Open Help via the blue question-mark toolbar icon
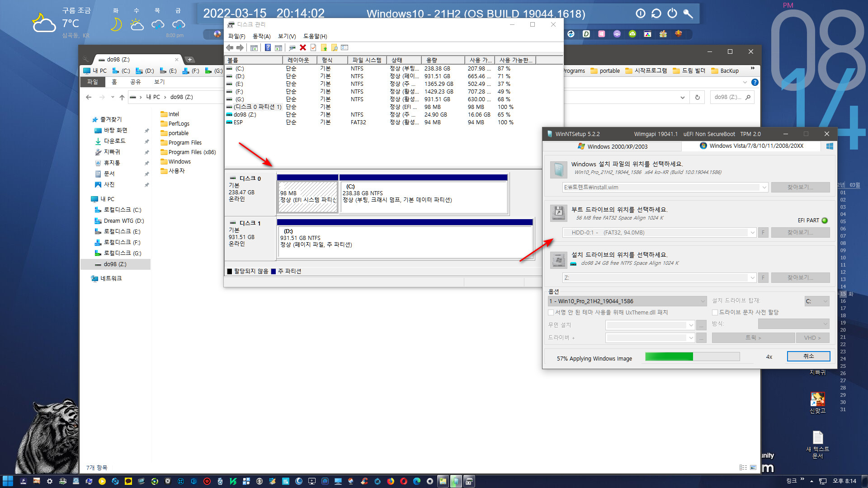This screenshot has width=868, height=488. 268,47
